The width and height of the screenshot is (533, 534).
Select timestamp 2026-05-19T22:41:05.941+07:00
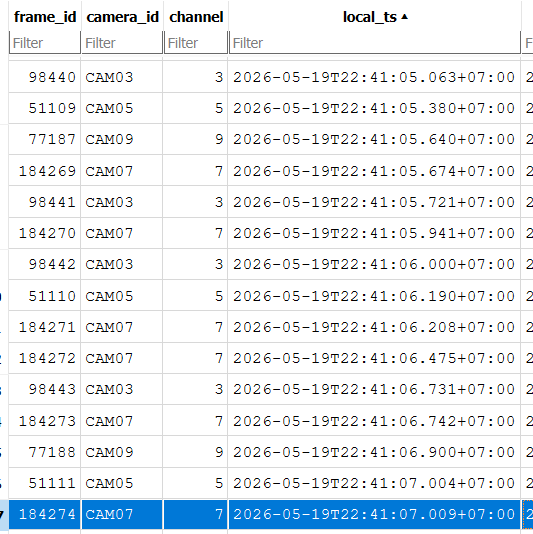374,233
